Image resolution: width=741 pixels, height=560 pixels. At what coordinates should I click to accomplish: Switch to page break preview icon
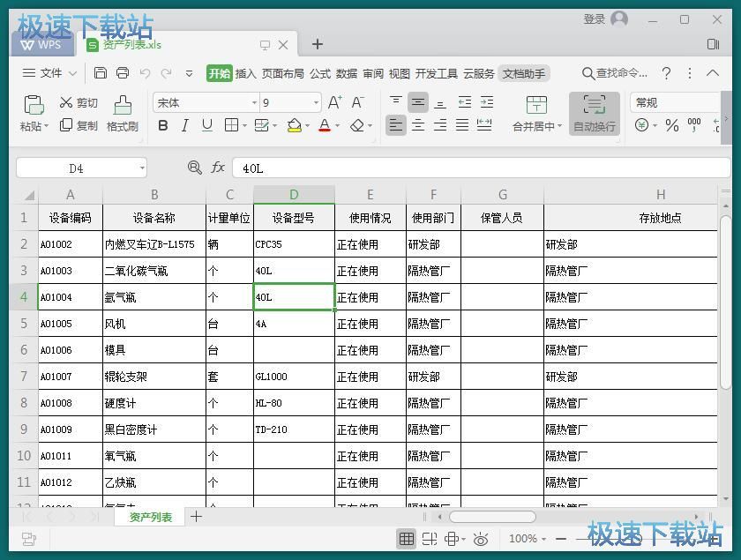(429, 539)
